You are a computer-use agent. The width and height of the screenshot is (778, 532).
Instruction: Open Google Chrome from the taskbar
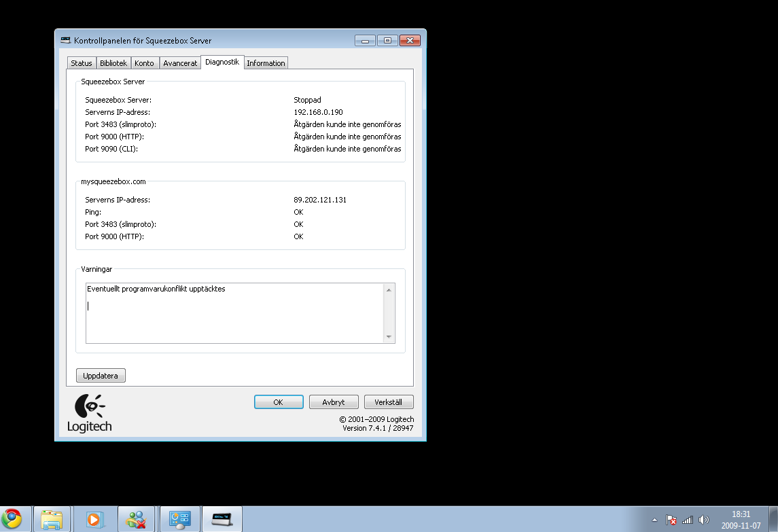coord(12,520)
